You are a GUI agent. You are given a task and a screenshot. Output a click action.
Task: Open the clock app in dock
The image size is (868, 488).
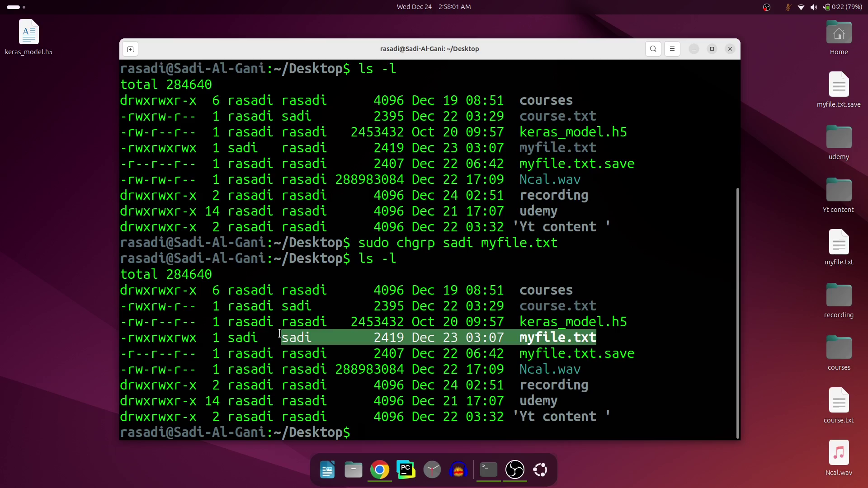(x=432, y=470)
